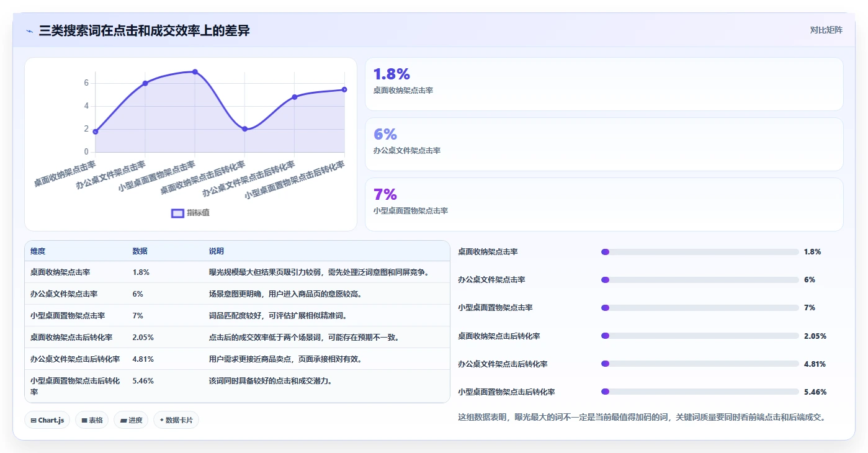868x453 pixels.
Task: Click the 1.8% stat card value
Action: coord(391,74)
